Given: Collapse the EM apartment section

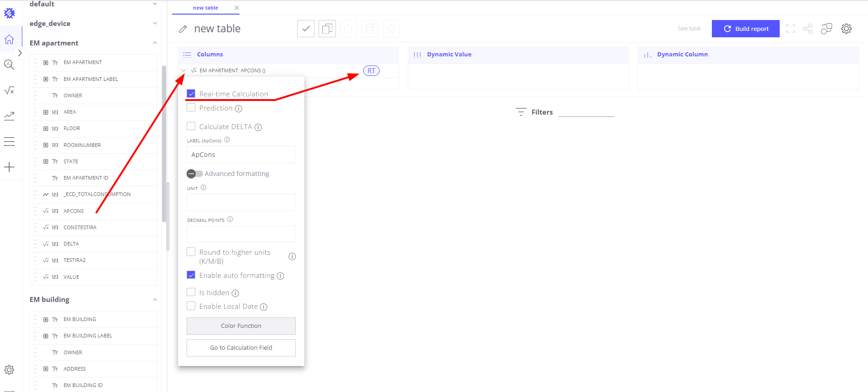Looking at the screenshot, I should [x=155, y=43].
